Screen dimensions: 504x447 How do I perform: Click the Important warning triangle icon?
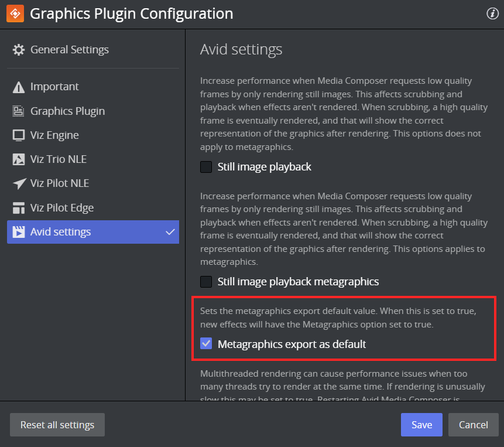19,87
